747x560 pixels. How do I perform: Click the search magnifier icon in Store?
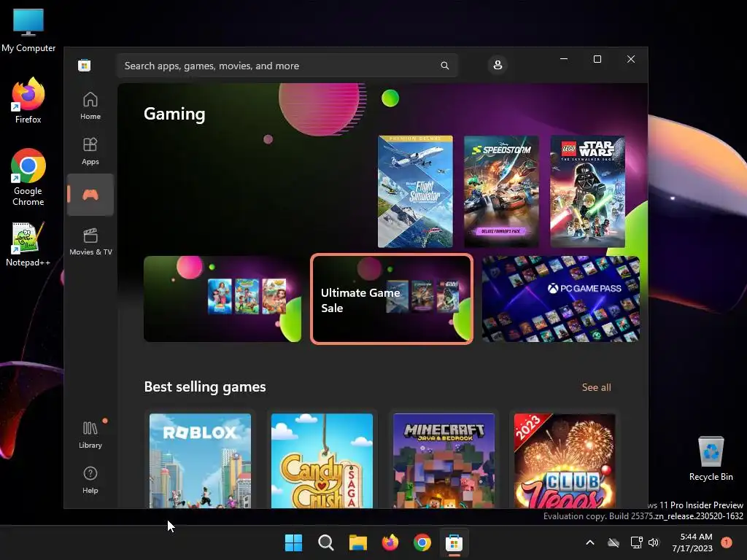(444, 66)
